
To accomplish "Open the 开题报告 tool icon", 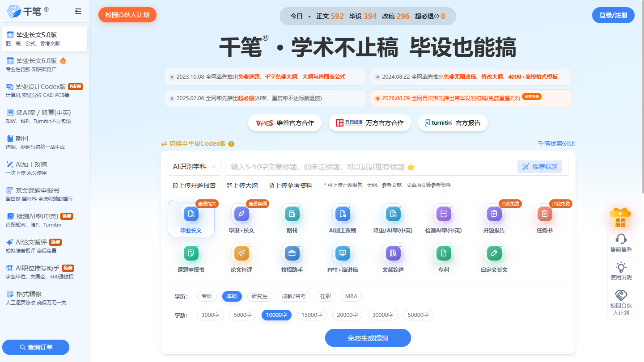I will (494, 214).
